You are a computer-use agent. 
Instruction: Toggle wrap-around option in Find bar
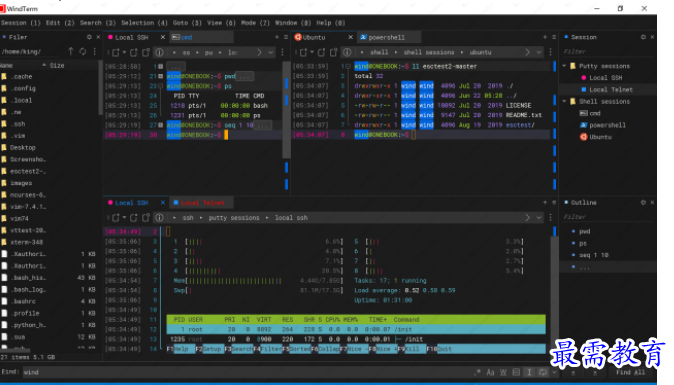[542, 372]
